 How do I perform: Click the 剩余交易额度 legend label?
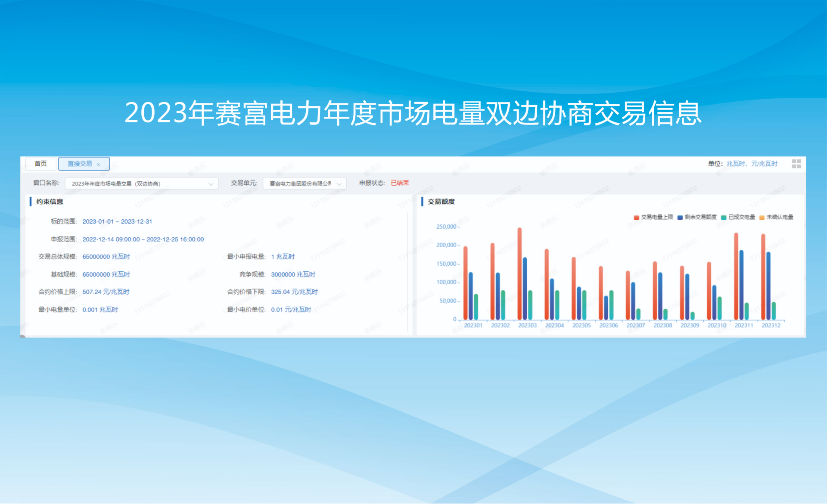(x=700, y=217)
